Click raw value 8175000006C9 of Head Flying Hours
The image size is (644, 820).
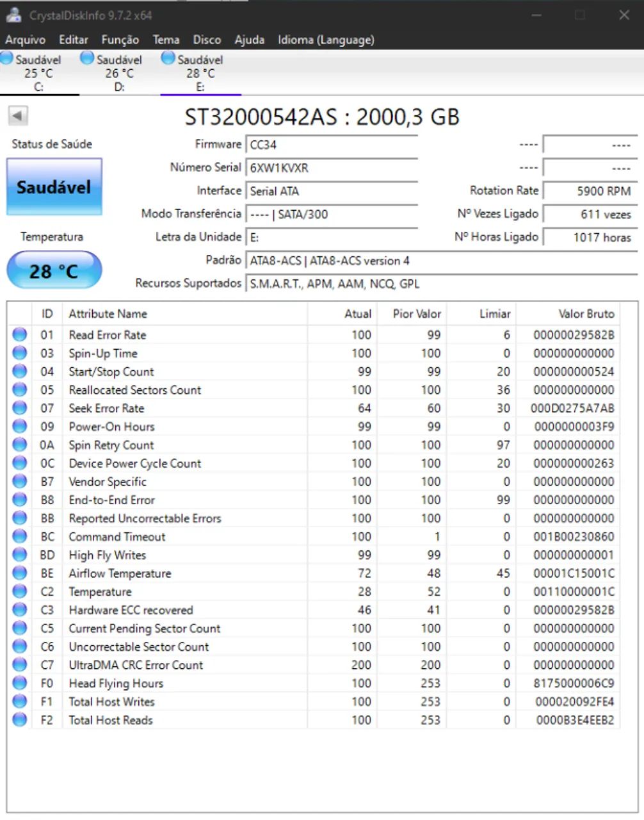pos(573,684)
